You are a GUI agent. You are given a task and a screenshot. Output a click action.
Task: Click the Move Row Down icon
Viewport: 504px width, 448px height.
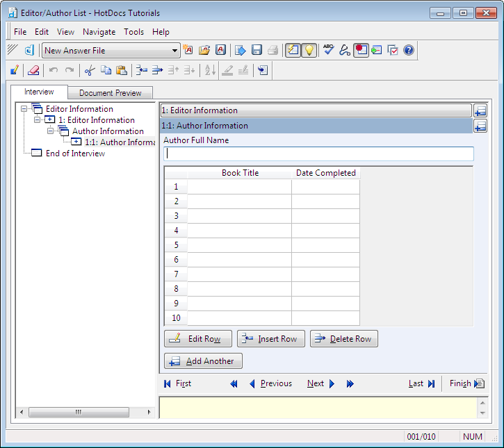pos(189,70)
